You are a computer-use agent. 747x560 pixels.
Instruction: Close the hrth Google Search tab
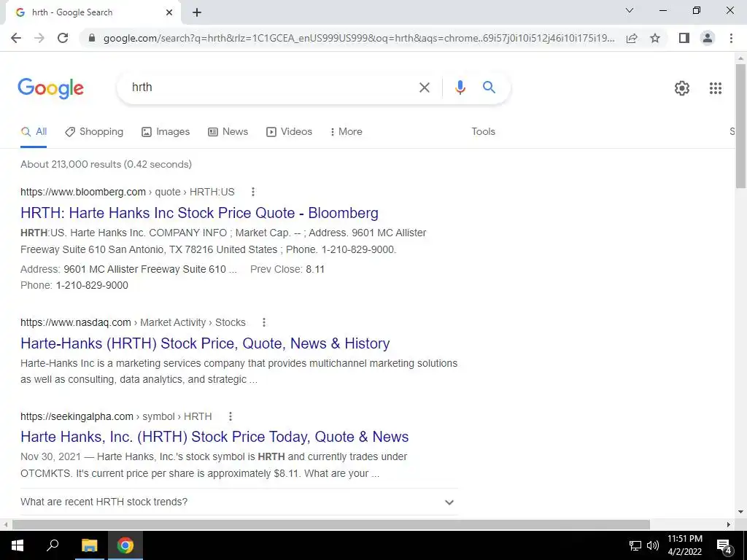click(x=169, y=13)
